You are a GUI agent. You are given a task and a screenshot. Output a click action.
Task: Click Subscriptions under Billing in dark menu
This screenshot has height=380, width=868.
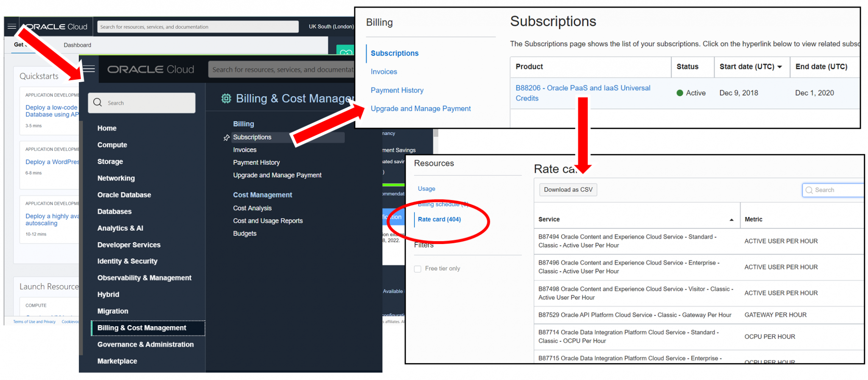[x=252, y=137]
